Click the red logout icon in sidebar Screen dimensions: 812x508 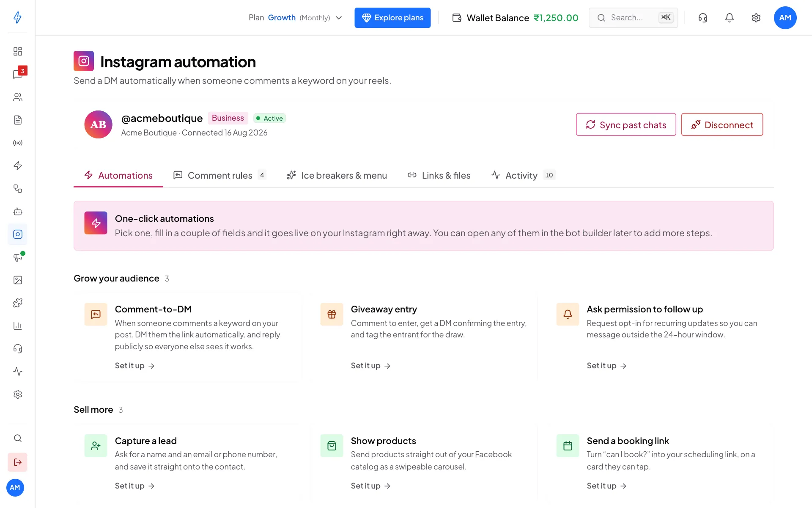[17, 462]
